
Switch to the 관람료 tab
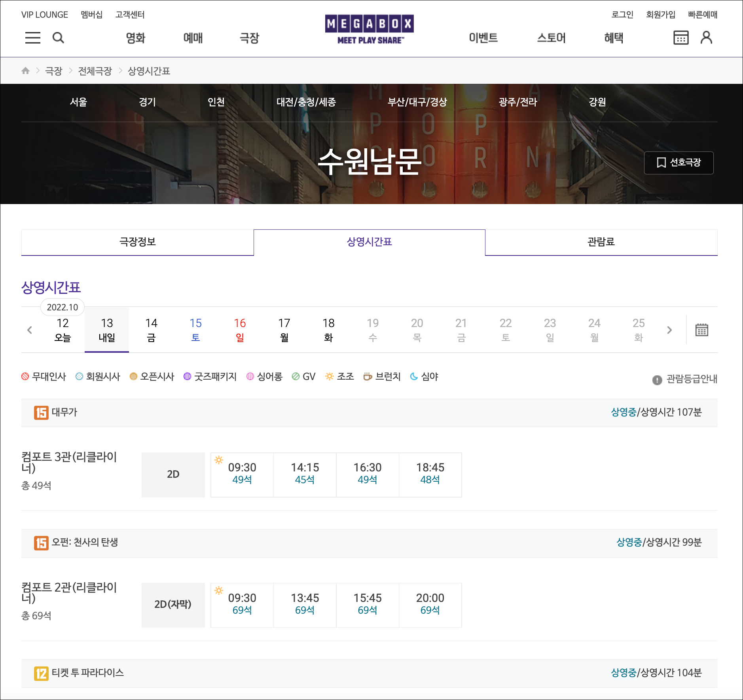point(601,242)
